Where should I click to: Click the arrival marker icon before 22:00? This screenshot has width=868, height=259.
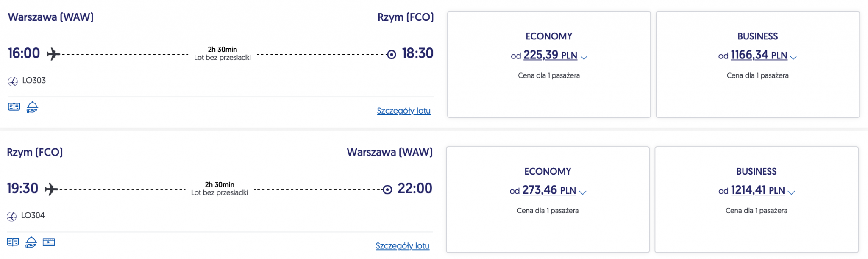387,189
